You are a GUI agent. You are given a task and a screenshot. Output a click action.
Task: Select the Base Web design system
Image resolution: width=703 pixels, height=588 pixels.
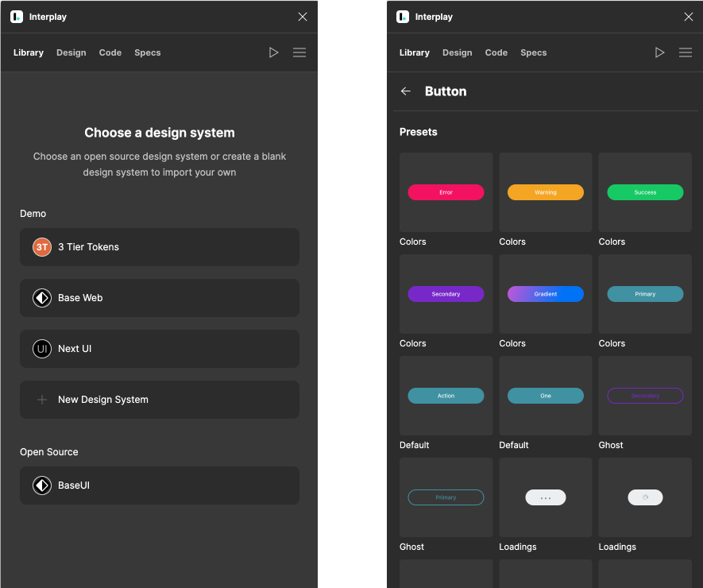coord(160,298)
